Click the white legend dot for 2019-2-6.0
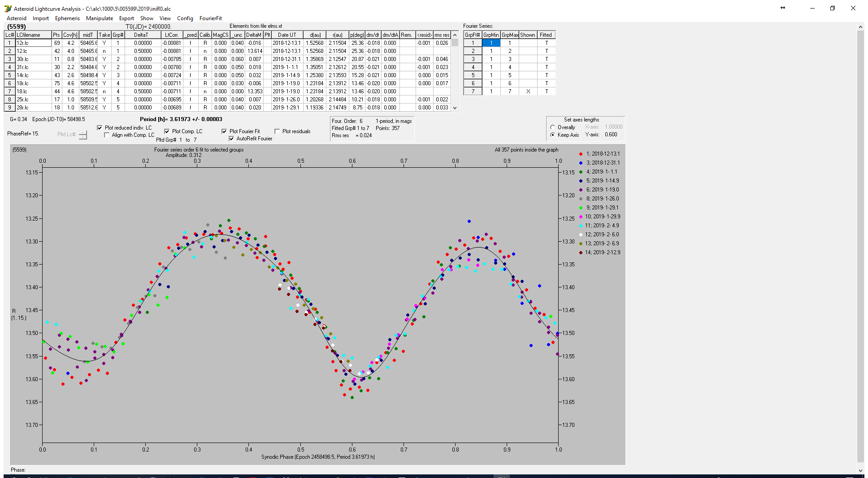The image size is (868, 478). point(581,235)
